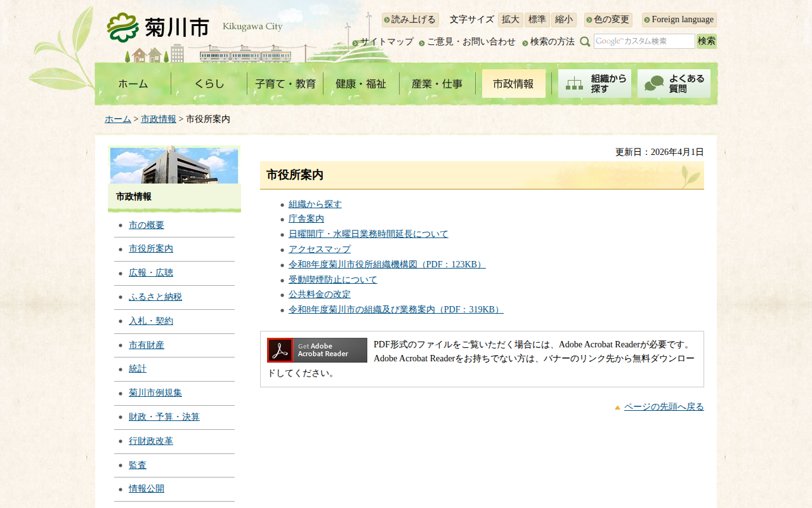Image resolution: width=812 pixels, height=508 pixels.
Task: Click the 市政情報 breadcrumb link
Action: [x=159, y=119]
